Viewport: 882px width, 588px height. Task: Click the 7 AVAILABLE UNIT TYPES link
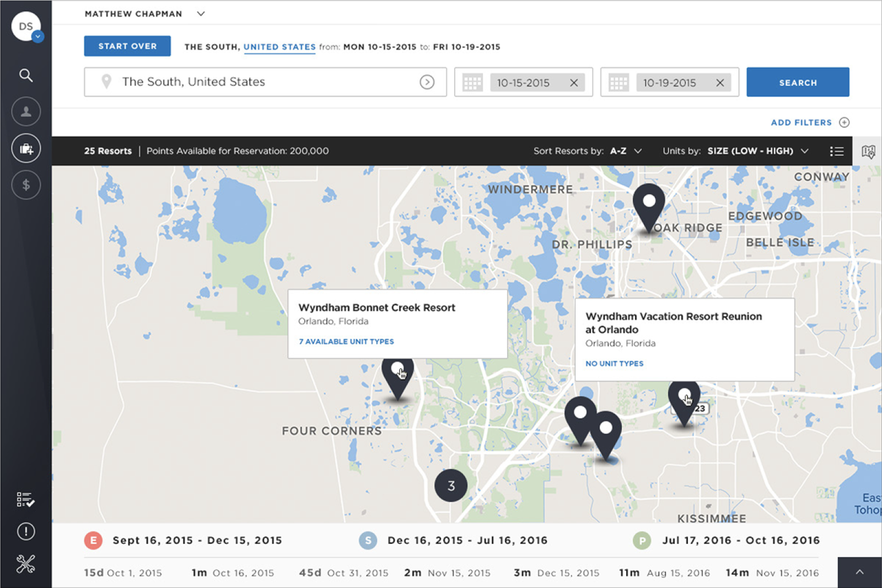[x=346, y=341]
